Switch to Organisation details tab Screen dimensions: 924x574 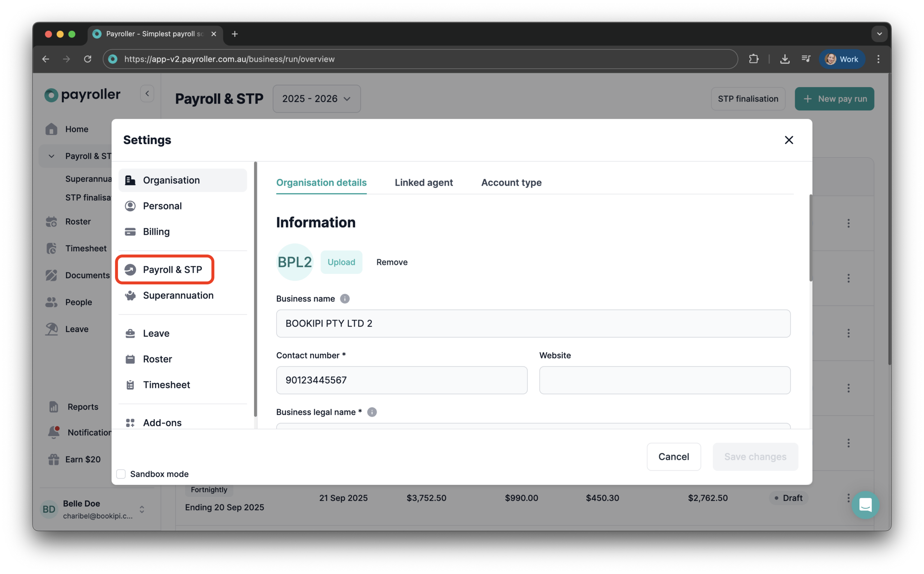click(x=322, y=182)
